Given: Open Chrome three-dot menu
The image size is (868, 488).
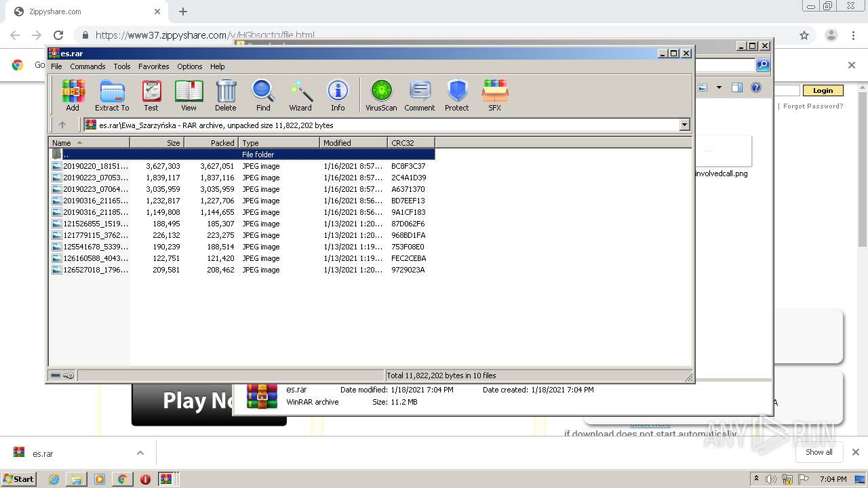Looking at the screenshot, I should (x=854, y=35).
